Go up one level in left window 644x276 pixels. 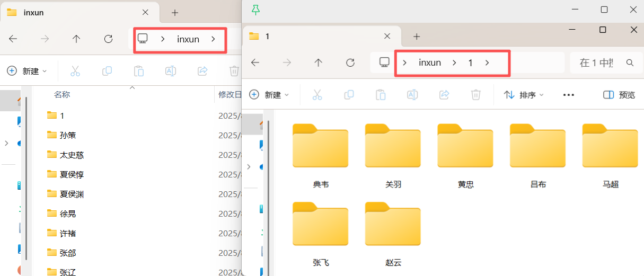point(76,39)
